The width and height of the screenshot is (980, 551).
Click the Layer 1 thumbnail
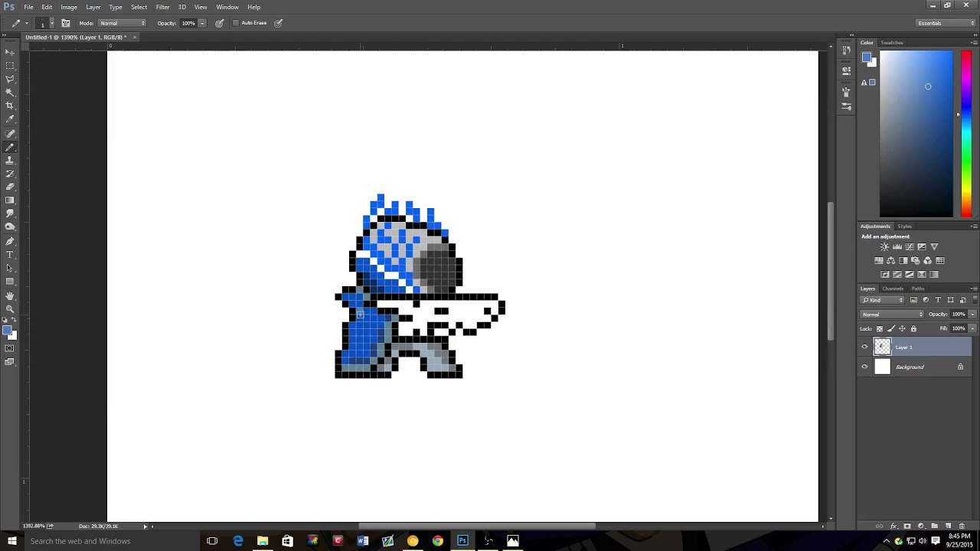click(x=883, y=347)
